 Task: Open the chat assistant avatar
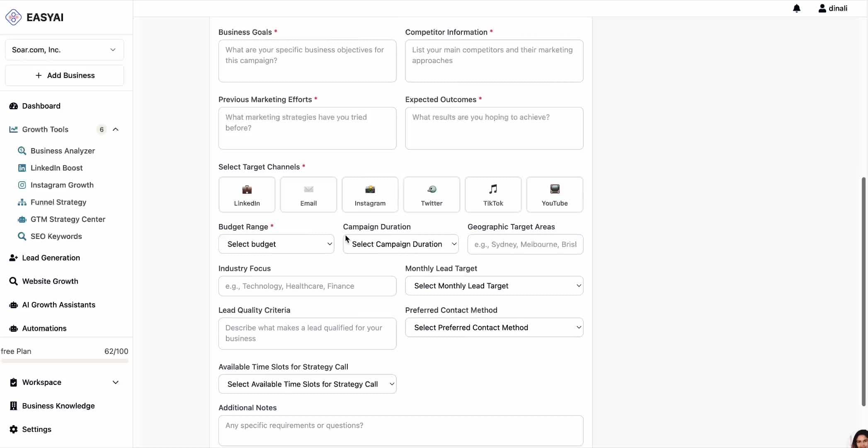point(860,439)
